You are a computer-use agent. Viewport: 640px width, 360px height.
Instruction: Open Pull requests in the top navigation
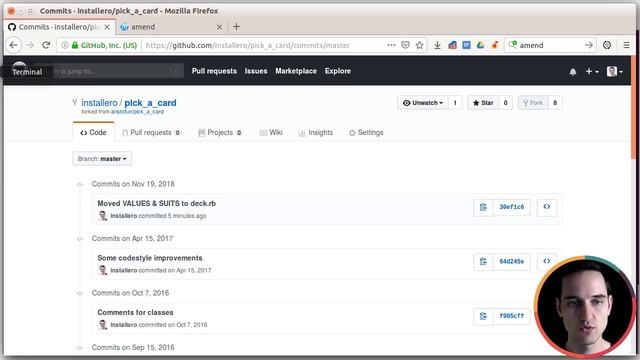click(x=214, y=71)
